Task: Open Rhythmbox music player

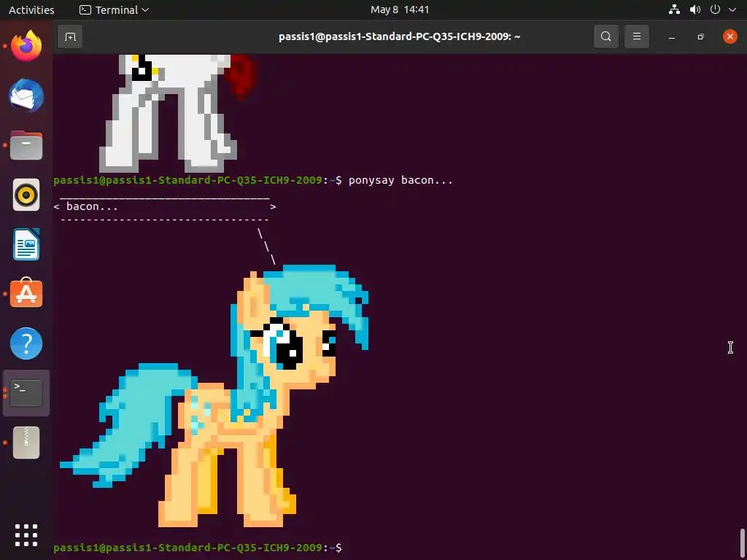Action: (x=26, y=195)
